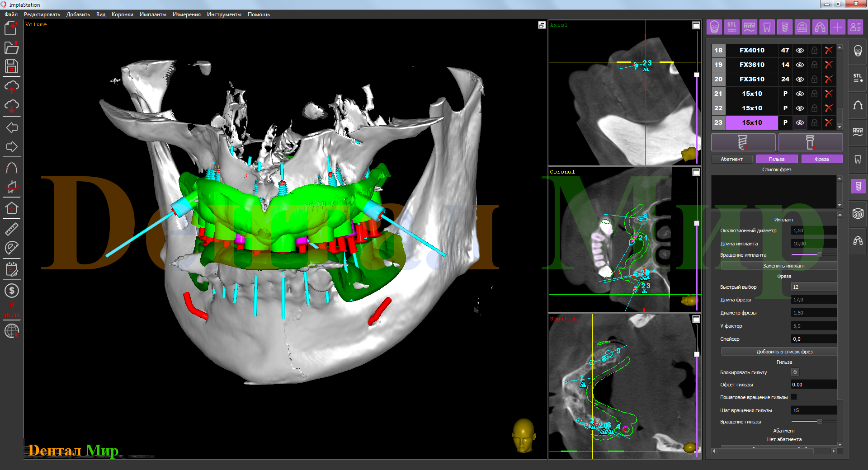Open the dollar pricing icon

click(x=11, y=290)
